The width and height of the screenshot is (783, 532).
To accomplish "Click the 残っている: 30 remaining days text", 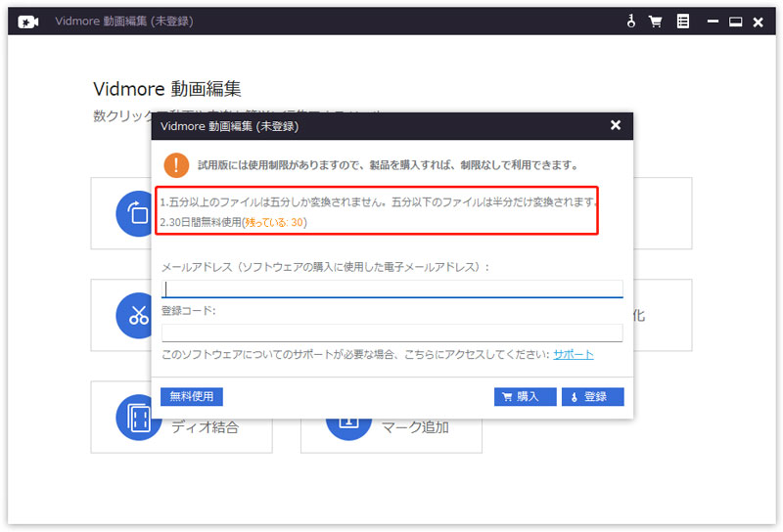I will click(x=274, y=222).
